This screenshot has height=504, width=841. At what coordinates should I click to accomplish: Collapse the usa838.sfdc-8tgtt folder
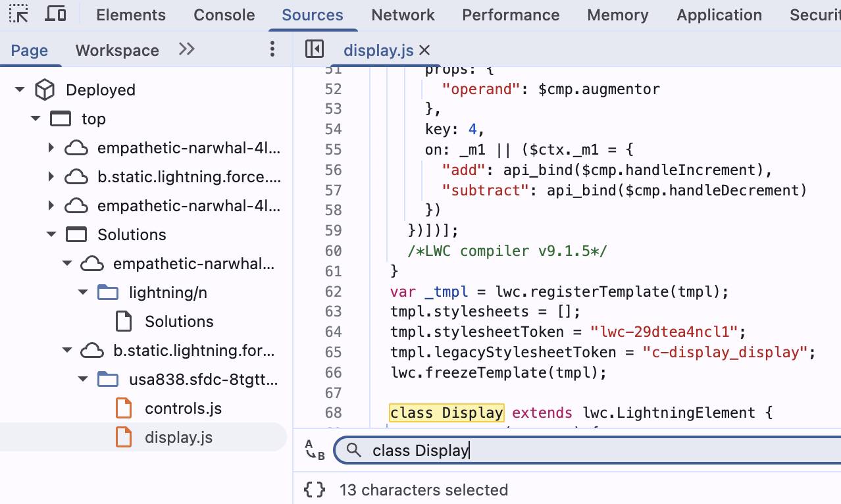coord(82,379)
